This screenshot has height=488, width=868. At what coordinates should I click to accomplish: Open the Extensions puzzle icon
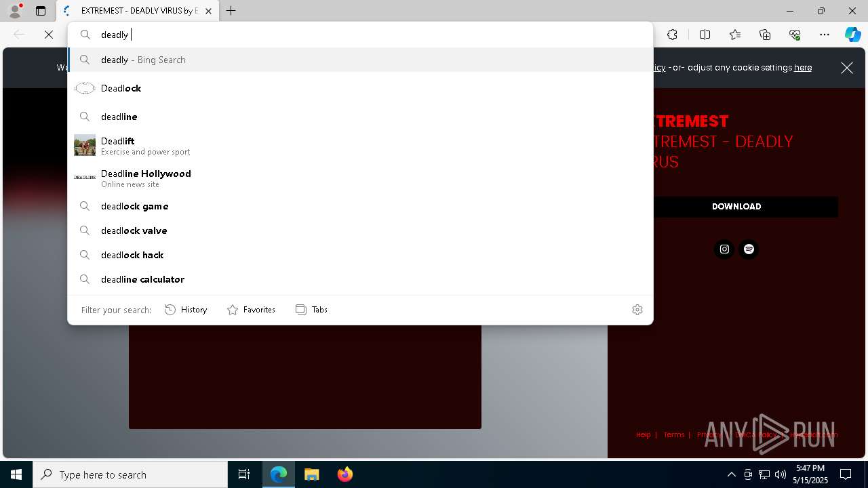tap(672, 35)
